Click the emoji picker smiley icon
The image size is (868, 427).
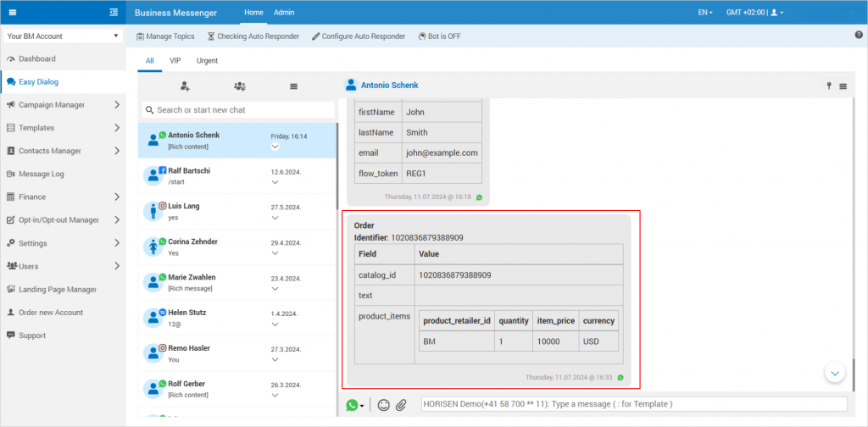(x=383, y=405)
